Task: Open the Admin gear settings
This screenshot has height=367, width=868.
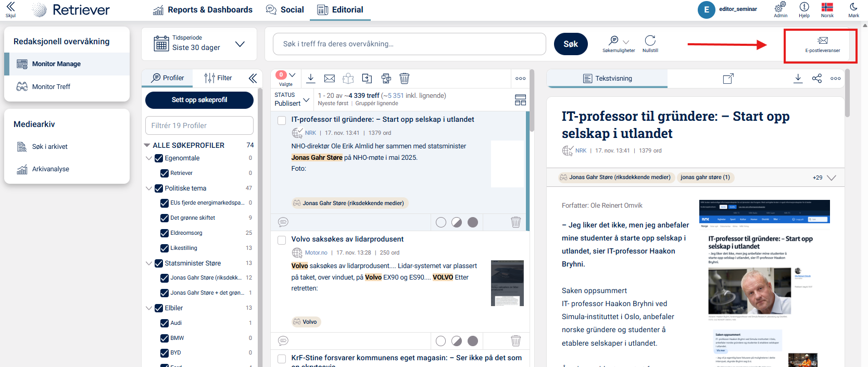Action: [780, 9]
